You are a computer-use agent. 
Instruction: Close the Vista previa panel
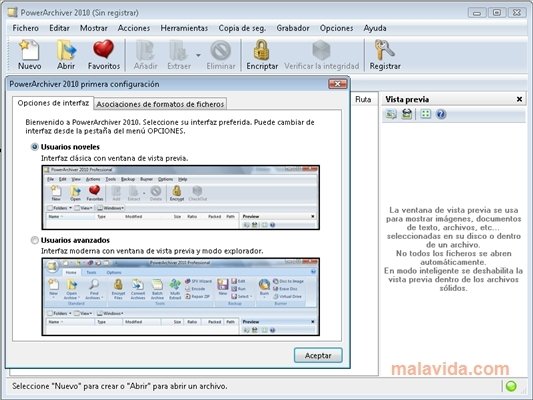(519, 99)
